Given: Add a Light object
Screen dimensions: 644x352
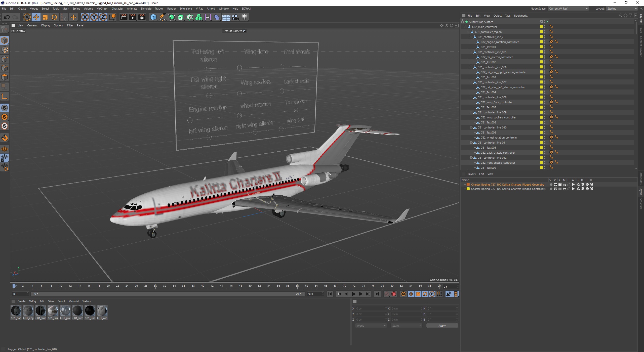Looking at the screenshot, I should click(x=244, y=17).
